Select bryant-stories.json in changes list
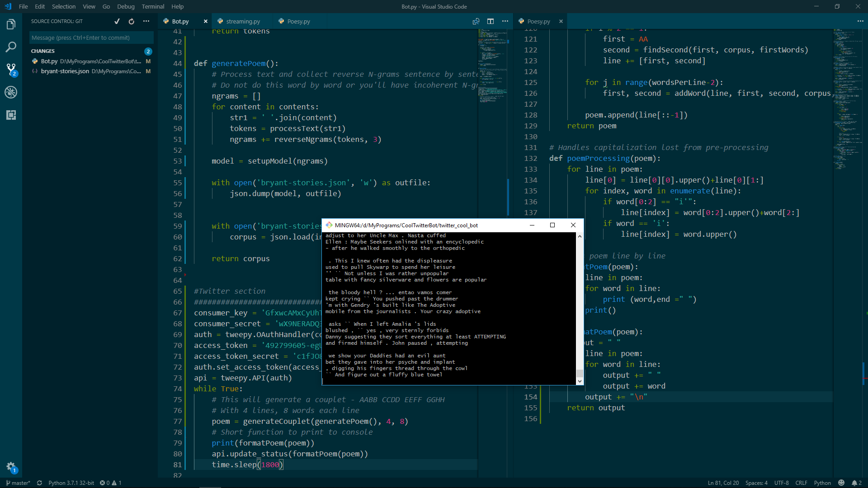 point(65,71)
